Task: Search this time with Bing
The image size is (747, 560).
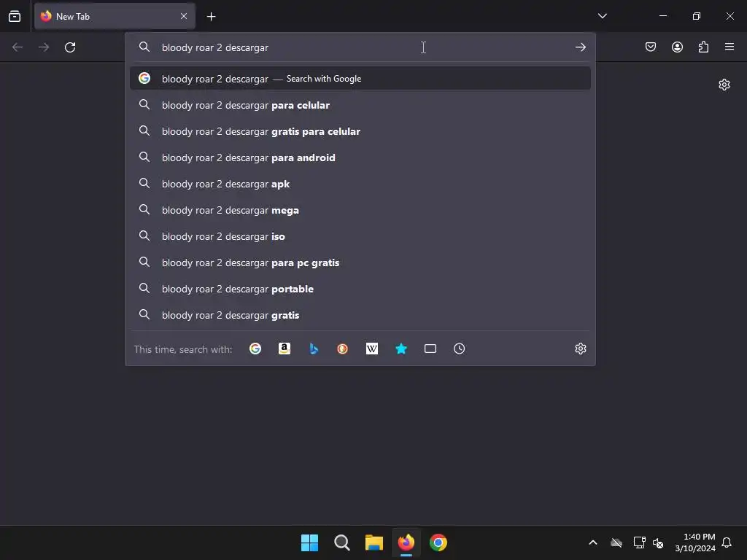Action: [314, 349]
